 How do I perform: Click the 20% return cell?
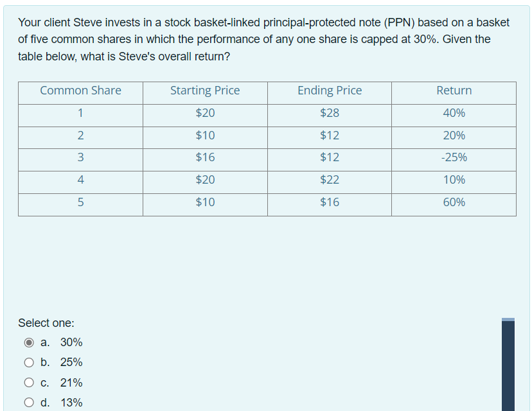[x=454, y=136]
